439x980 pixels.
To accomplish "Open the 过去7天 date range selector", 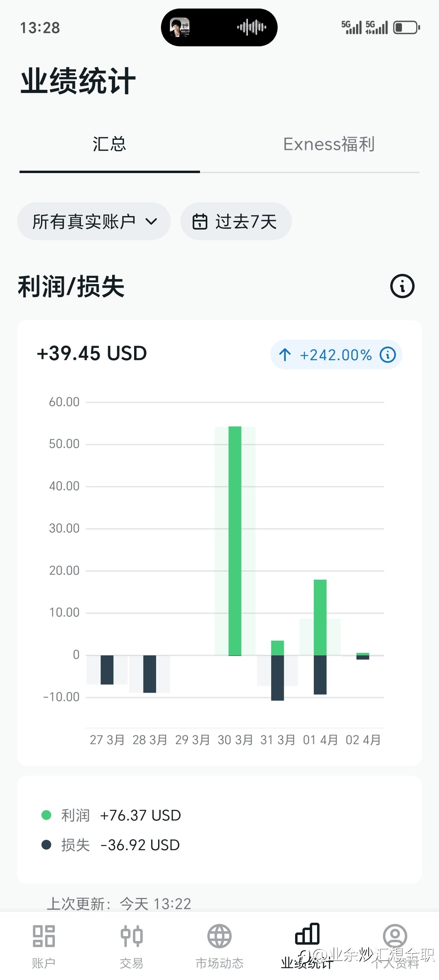I will click(x=236, y=221).
